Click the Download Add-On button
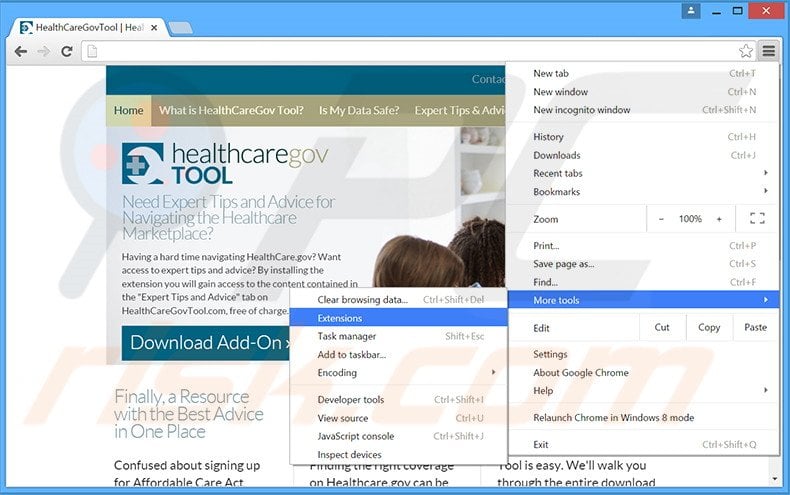 tap(206, 343)
